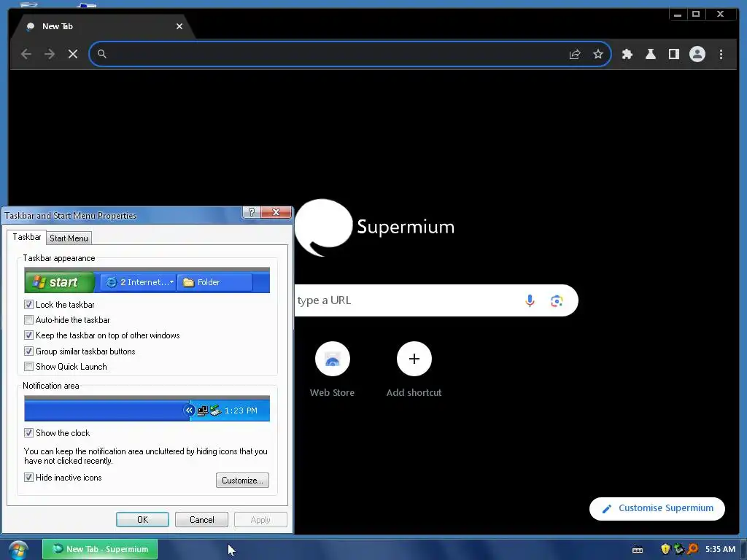Open the Windows Start orb
This screenshot has width=747, height=560.
[x=18, y=550]
